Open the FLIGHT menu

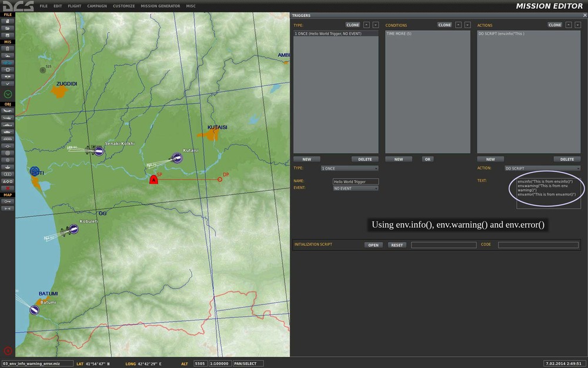[75, 6]
